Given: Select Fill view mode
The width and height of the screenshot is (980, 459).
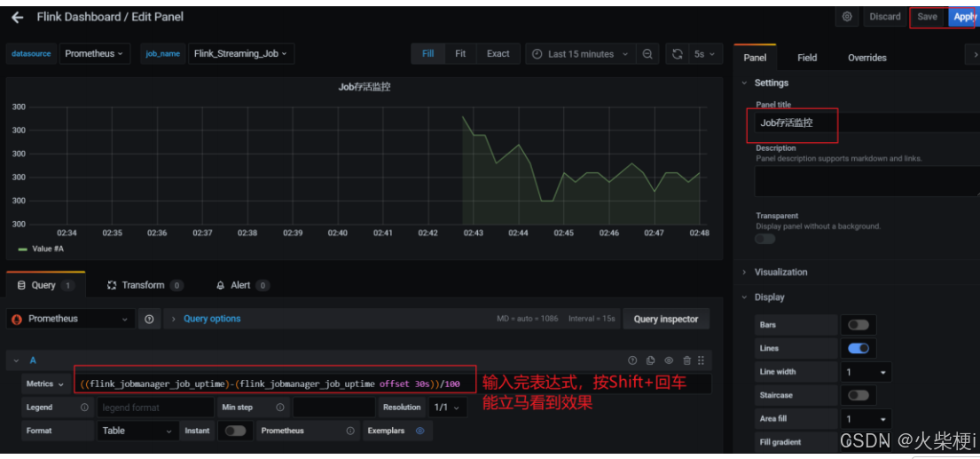Looking at the screenshot, I should tap(427, 54).
